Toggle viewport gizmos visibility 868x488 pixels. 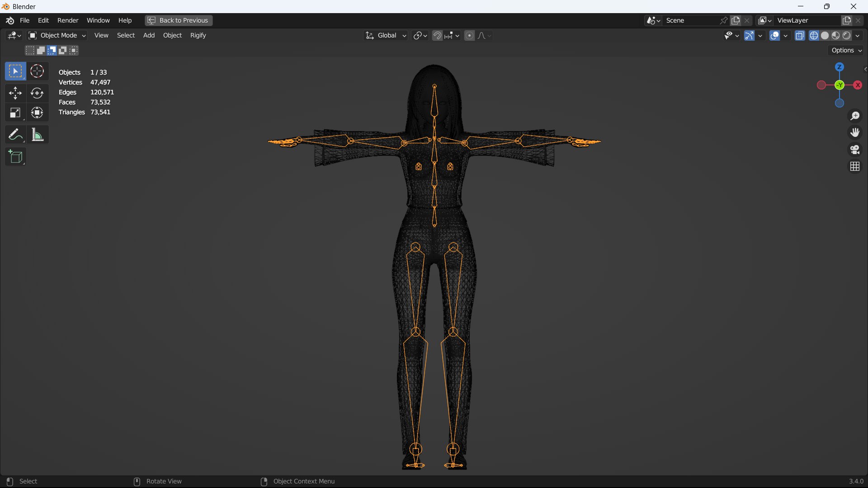749,35
